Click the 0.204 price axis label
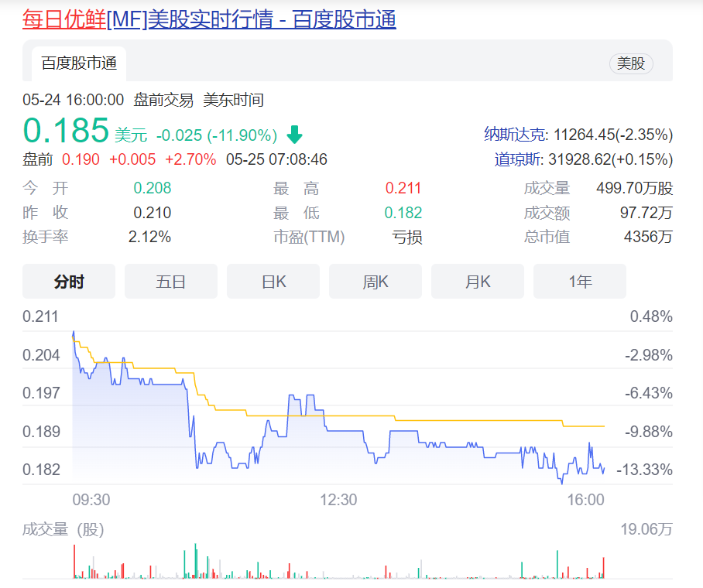 point(41,355)
